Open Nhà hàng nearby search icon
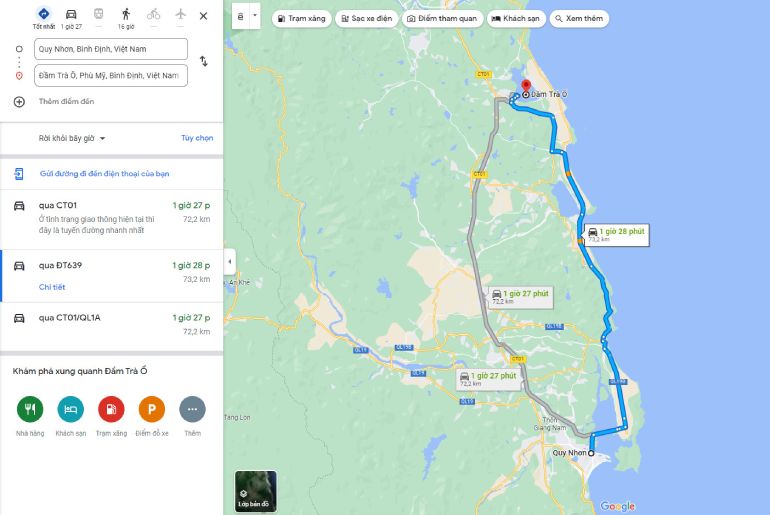This screenshot has height=515, width=770. (30, 409)
